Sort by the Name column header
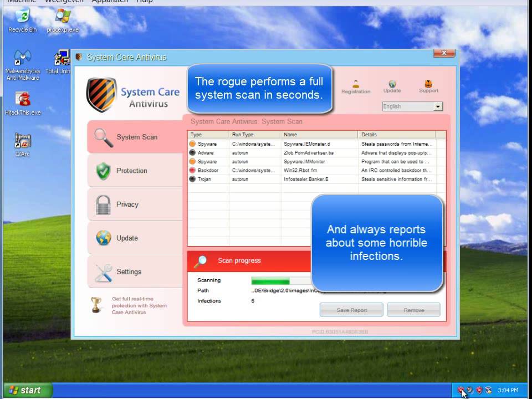The height and width of the screenshot is (399, 532). pos(319,134)
